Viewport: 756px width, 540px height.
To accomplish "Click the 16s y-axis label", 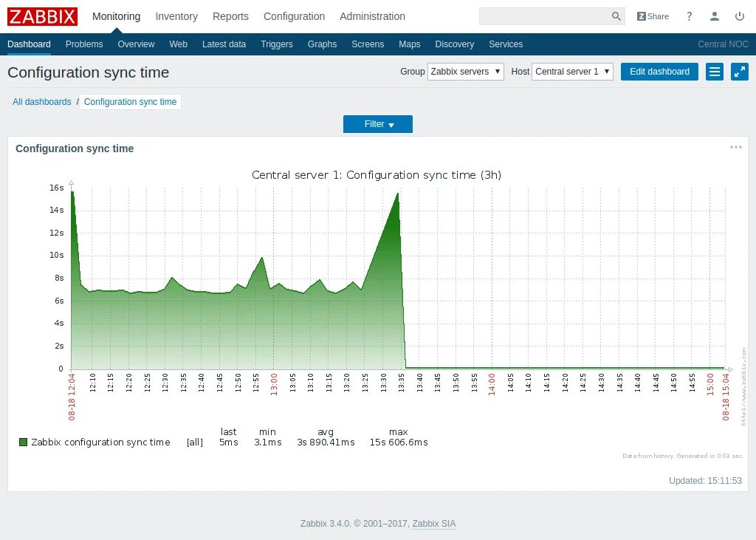I will [x=56, y=188].
